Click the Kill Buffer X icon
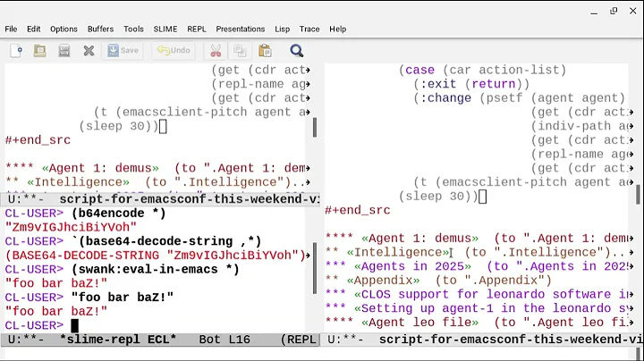Image resolution: width=644 pixels, height=361 pixels. (89, 51)
